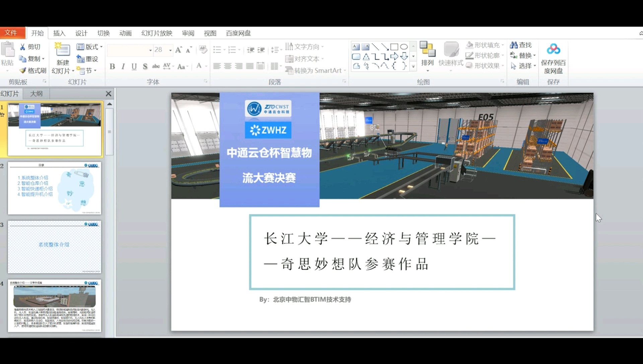Select slide 2 thumbnail (目录)

click(54, 188)
